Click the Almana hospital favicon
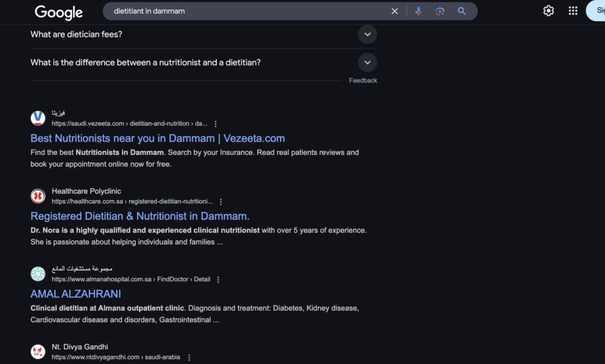Screen dimensions: 605x364 38,274
